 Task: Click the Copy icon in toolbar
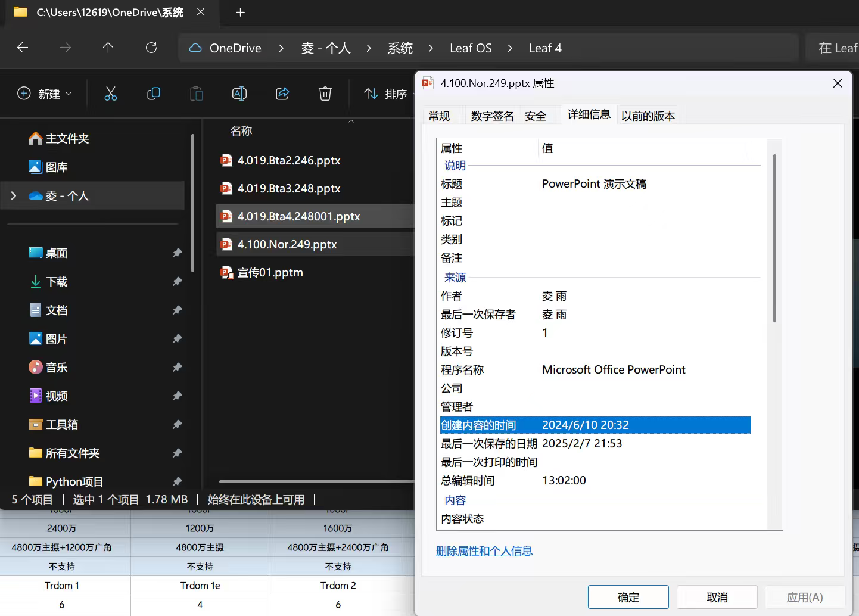[x=154, y=94]
